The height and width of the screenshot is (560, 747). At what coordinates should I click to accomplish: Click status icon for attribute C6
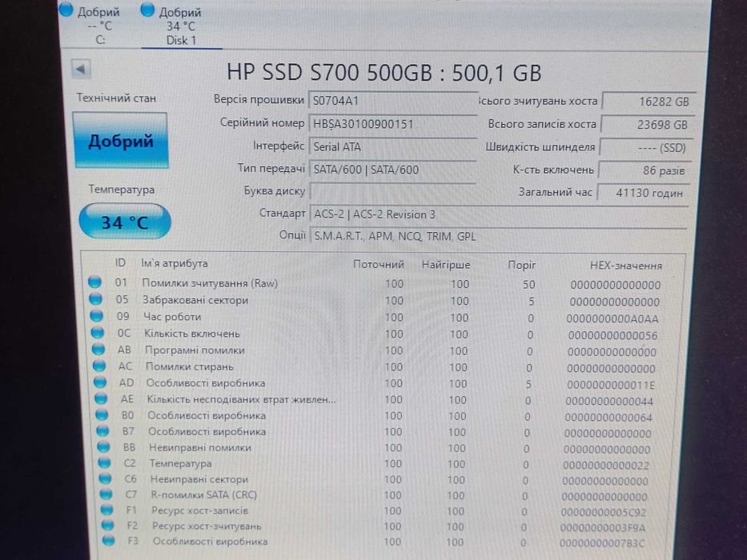point(106,478)
